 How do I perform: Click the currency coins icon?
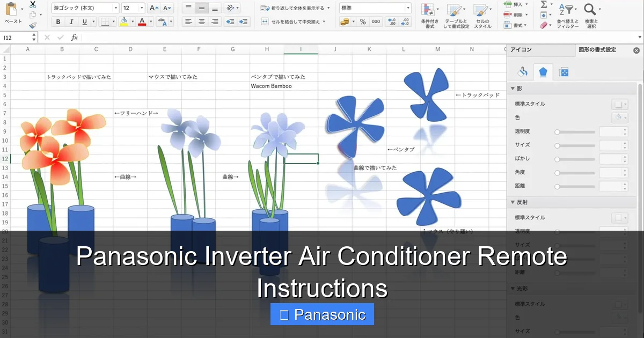tap(345, 21)
